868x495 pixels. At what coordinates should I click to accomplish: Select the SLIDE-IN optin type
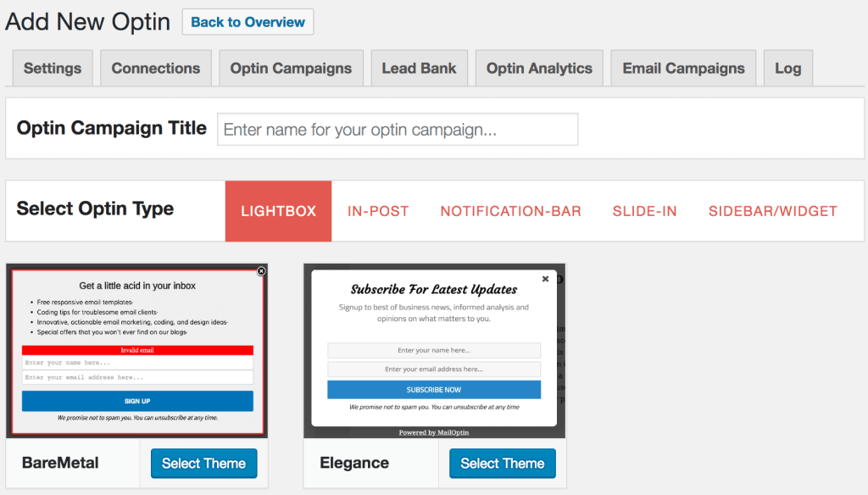pyautogui.click(x=644, y=211)
